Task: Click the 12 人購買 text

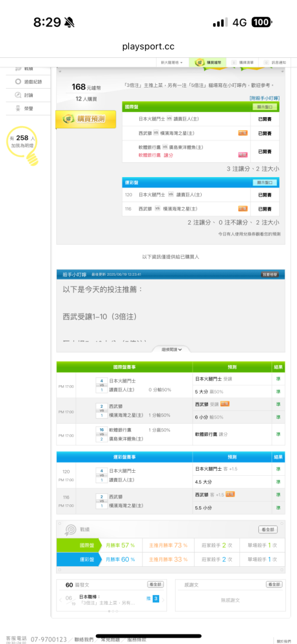Action: tap(86, 99)
